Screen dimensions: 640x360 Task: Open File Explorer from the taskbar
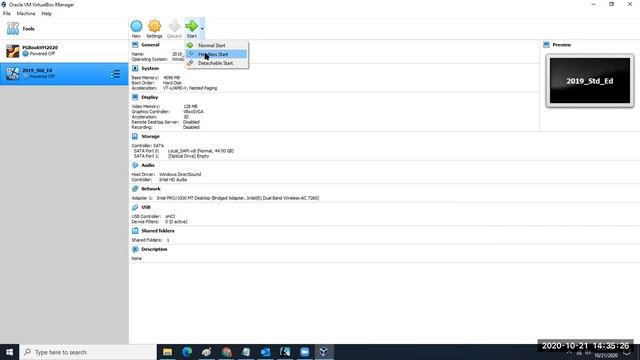(167, 352)
